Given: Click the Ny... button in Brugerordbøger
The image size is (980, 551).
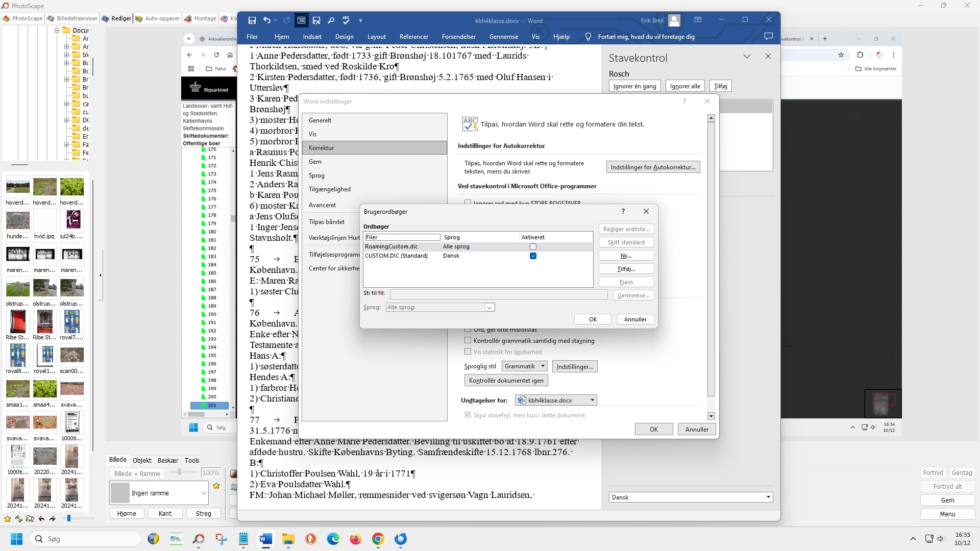Looking at the screenshot, I should (626, 256).
